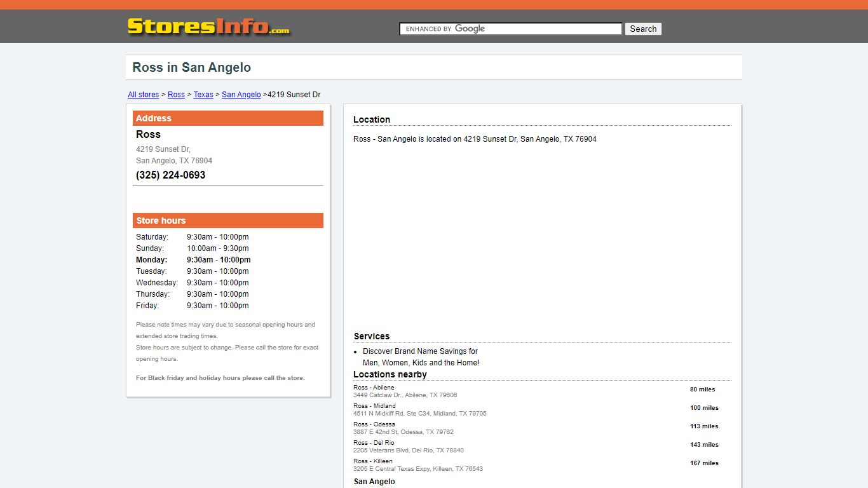The width and height of the screenshot is (868, 488).
Task: Click the Black friday and holiday hours note
Action: [220, 378]
